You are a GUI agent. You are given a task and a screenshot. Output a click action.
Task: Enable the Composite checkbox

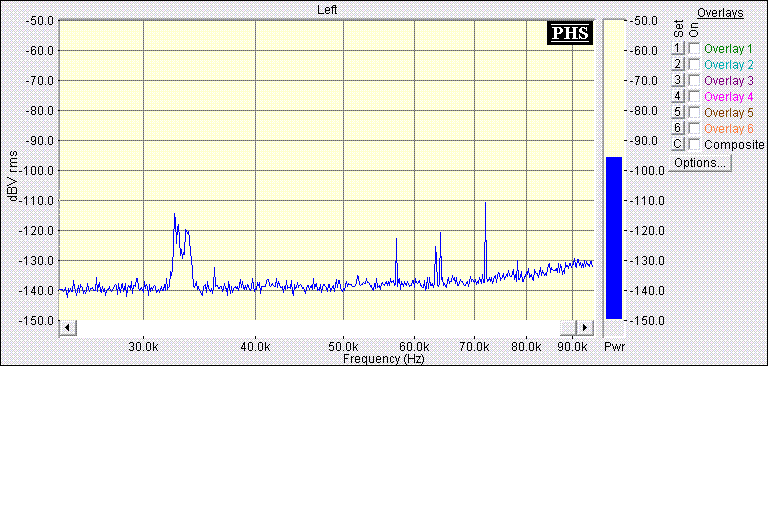click(694, 145)
